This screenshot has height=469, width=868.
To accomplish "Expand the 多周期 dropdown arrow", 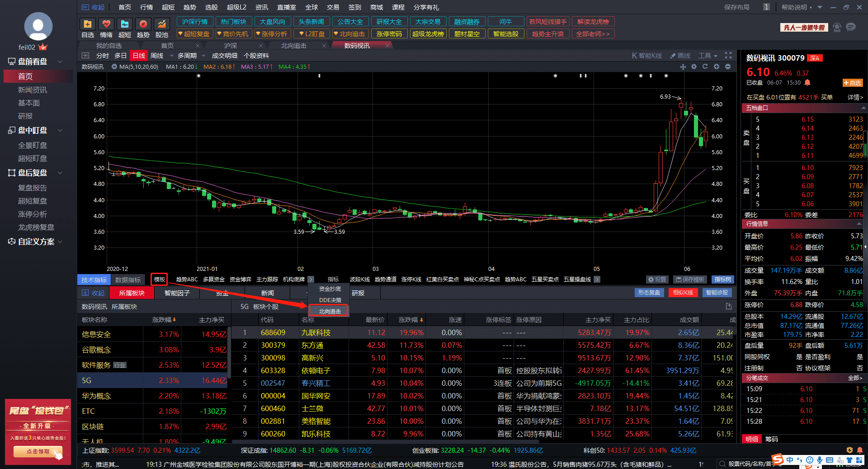I will (203, 56).
